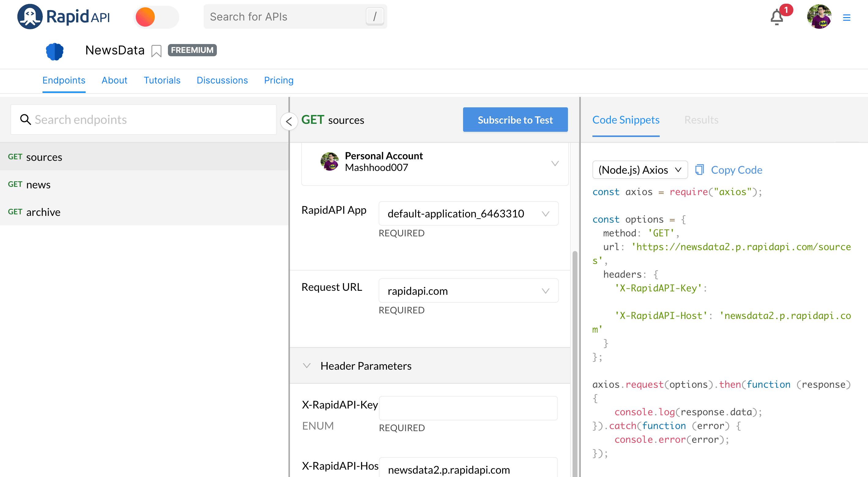
Task: Click the X-RapidAPI-Key input field
Action: pyautogui.click(x=468, y=408)
